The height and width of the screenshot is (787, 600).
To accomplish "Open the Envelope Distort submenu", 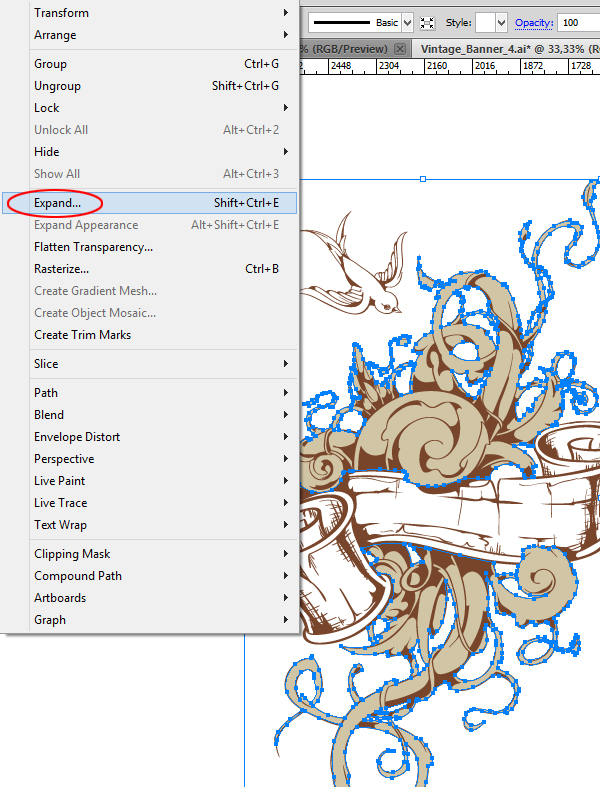I will coord(149,437).
